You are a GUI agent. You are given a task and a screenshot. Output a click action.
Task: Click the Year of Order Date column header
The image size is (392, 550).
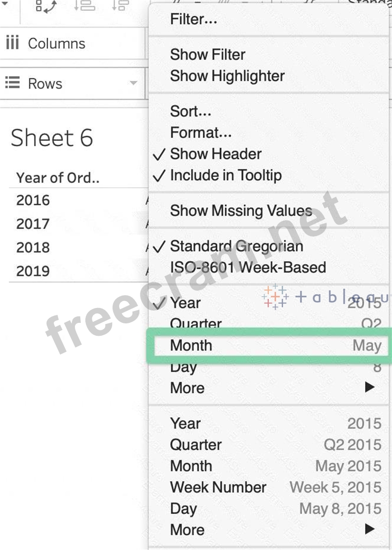(x=58, y=178)
